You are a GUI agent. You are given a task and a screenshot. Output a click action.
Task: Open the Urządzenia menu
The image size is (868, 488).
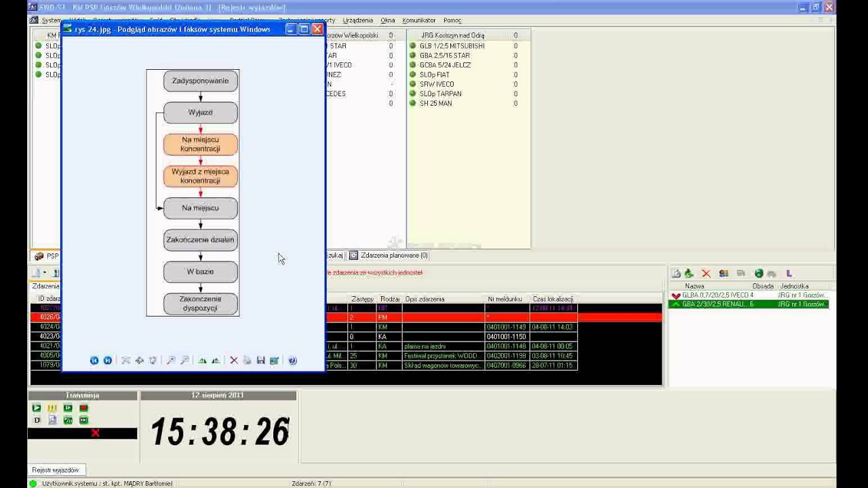click(357, 20)
